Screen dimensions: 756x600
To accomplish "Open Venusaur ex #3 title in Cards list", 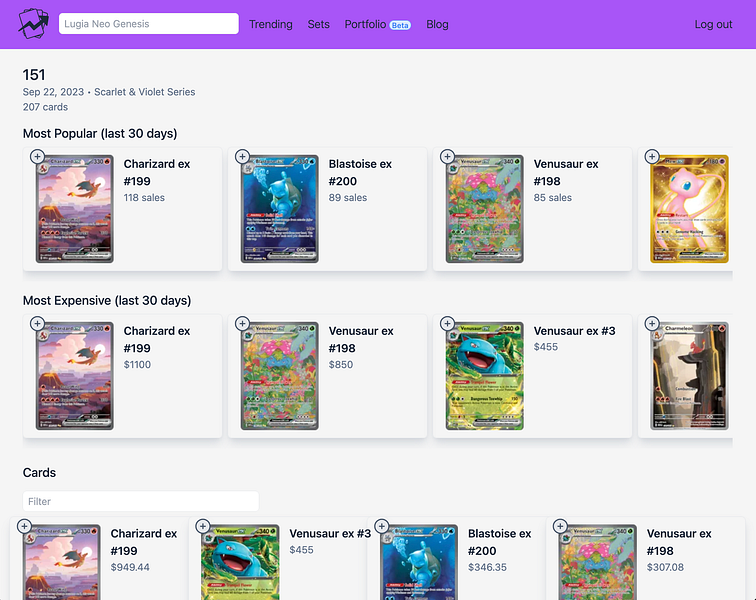I will point(330,533).
